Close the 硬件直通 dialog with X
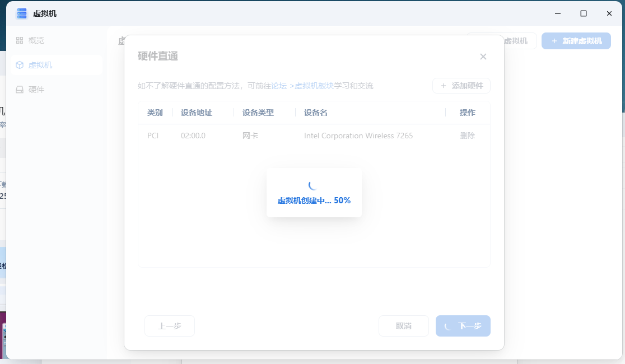 coord(483,57)
